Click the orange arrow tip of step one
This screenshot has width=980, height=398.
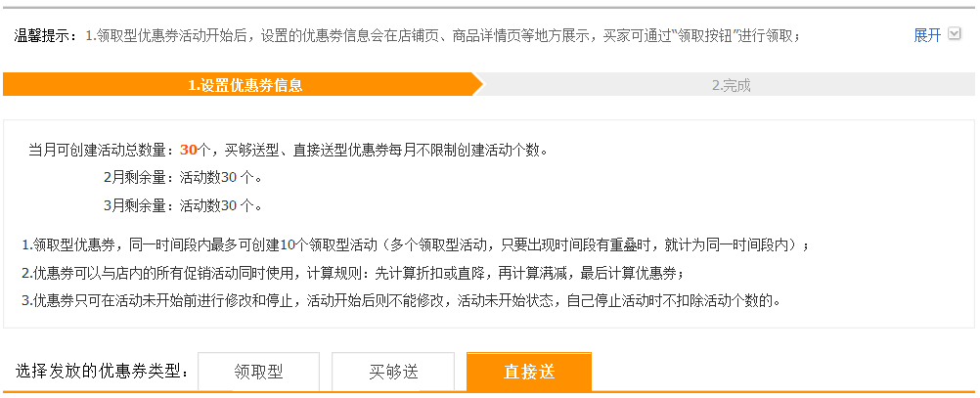[477, 84]
